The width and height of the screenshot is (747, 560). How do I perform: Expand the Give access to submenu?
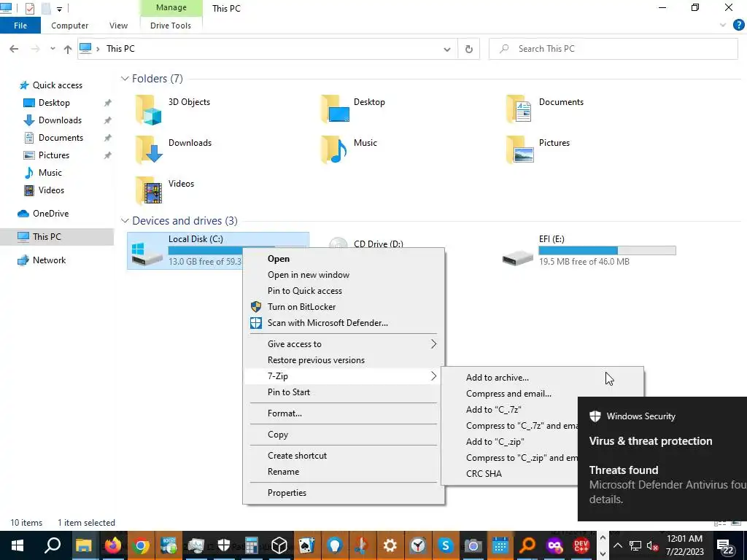[x=343, y=344]
